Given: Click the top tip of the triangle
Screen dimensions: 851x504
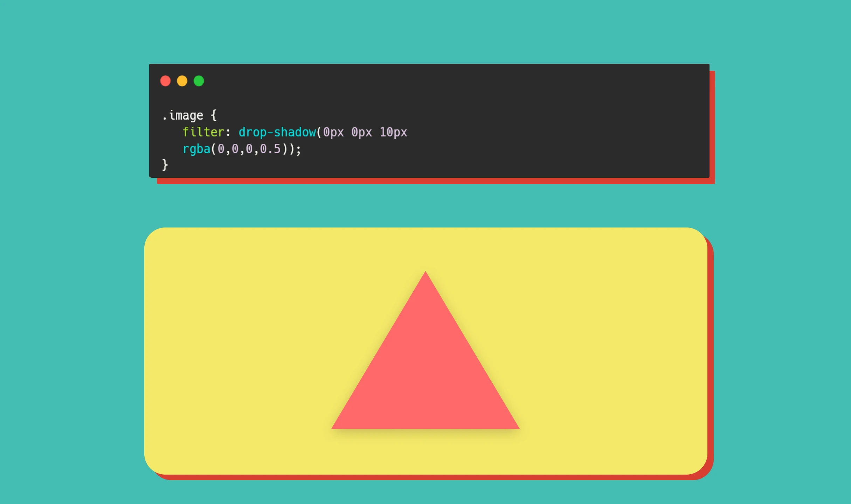Looking at the screenshot, I should coord(425,273).
